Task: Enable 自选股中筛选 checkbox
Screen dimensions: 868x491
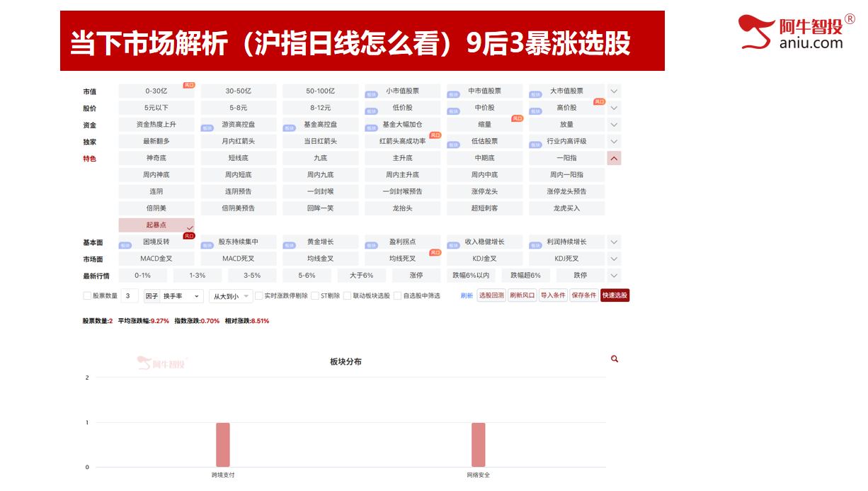Action: click(x=398, y=296)
